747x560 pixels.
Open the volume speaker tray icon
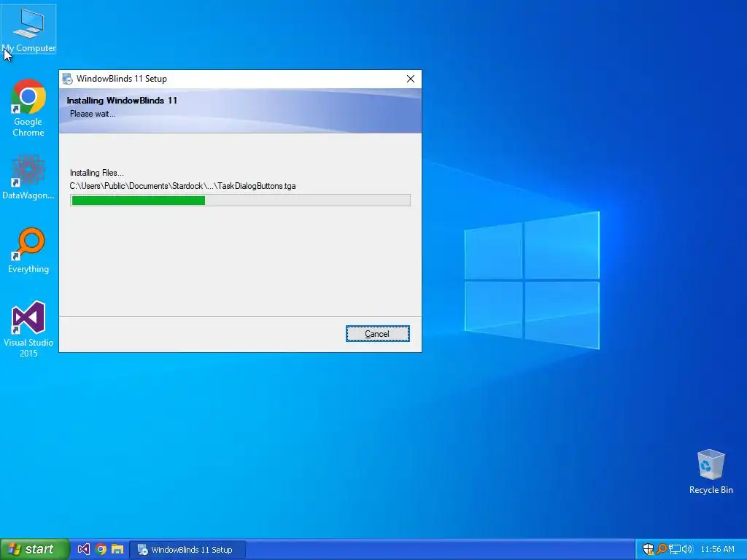(x=686, y=550)
